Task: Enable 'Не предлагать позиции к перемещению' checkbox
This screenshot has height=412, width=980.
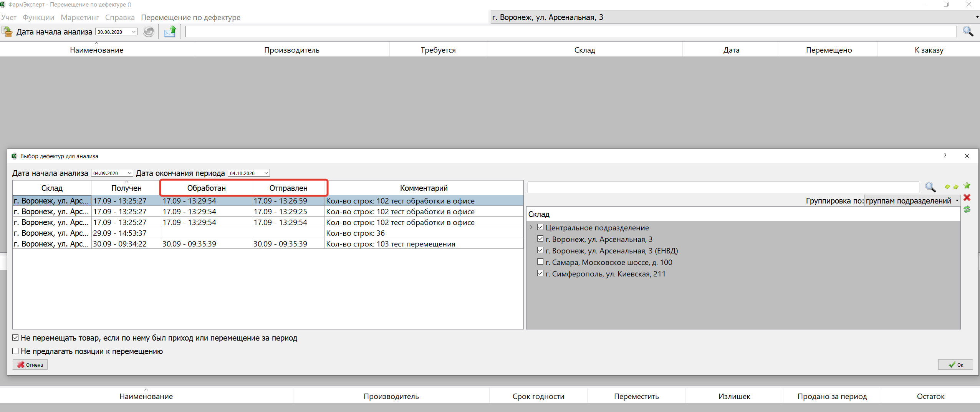Action: pyautogui.click(x=16, y=351)
